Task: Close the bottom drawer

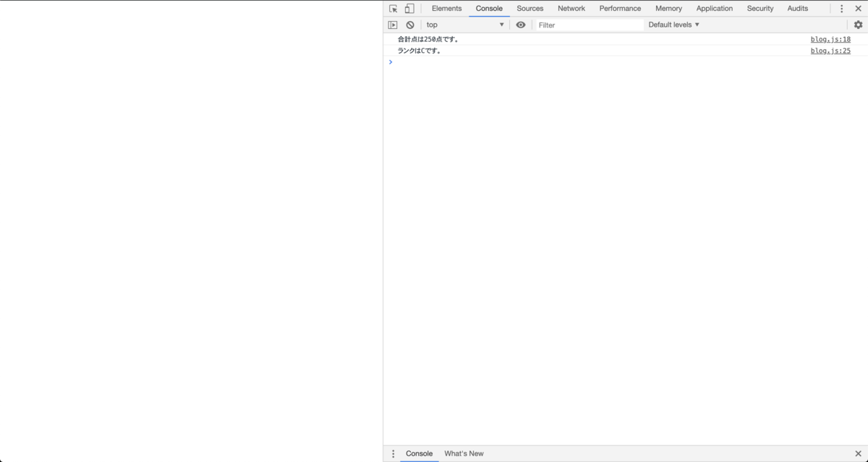Action: click(858, 454)
